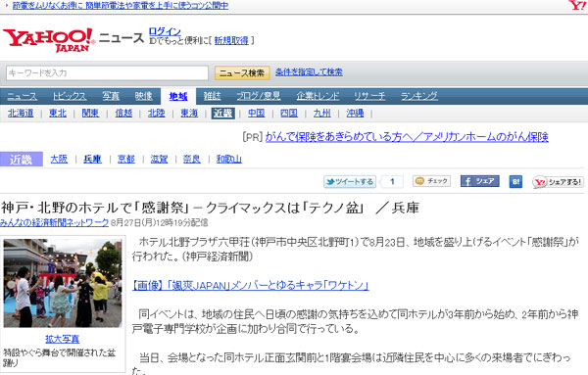The image size is (588, 375).
Task: Switch to the 雑誌 tab
Action: pos(213,96)
